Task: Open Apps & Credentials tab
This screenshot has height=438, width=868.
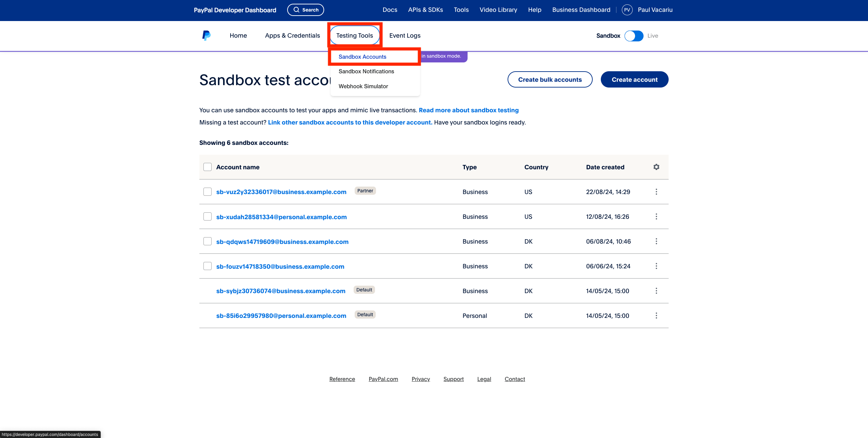Action: (x=292, y=35)
